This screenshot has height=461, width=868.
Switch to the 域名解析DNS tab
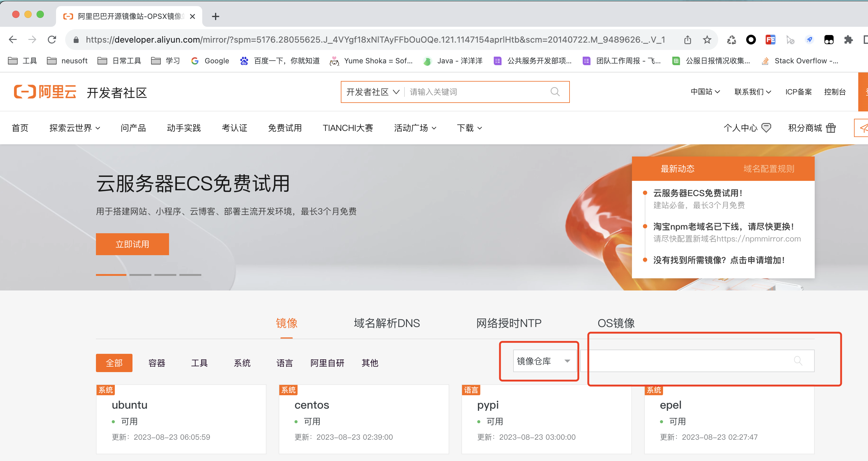tap(386, 323)
